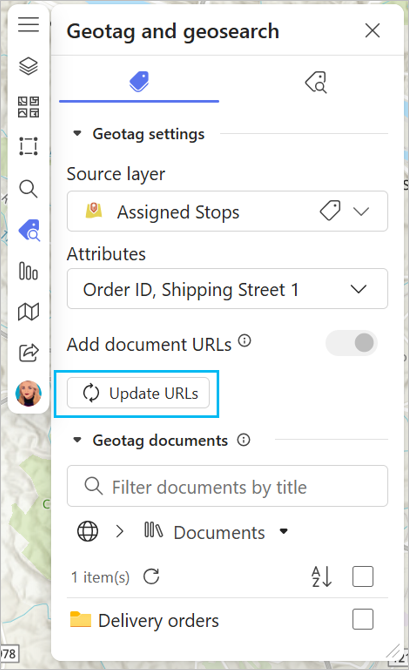This screenshot has width=409, height=670.
Task: Close the Geotag and geosearch panel
Action: pyautogui.click(x=372, y=31)
